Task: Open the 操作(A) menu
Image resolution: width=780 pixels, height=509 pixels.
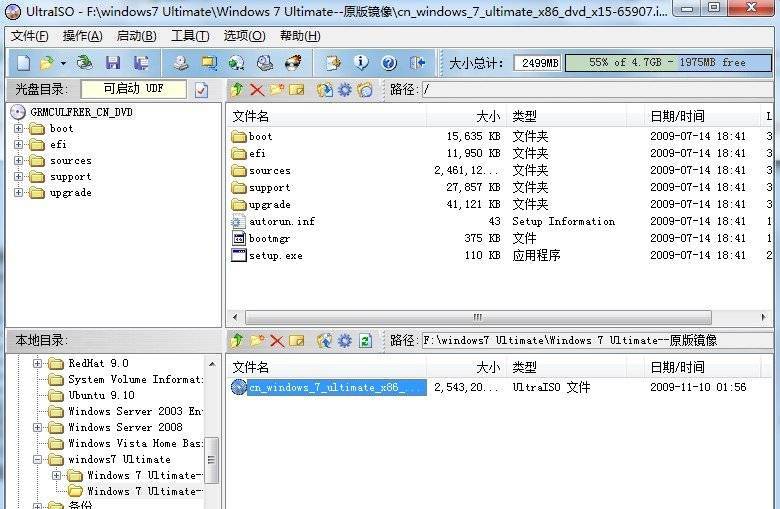Action: point(83,36)
